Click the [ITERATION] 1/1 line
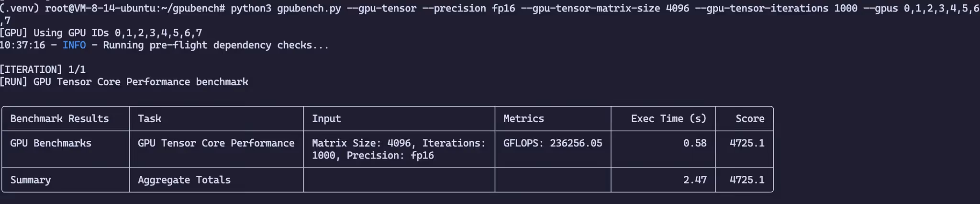 pos(43,69)
